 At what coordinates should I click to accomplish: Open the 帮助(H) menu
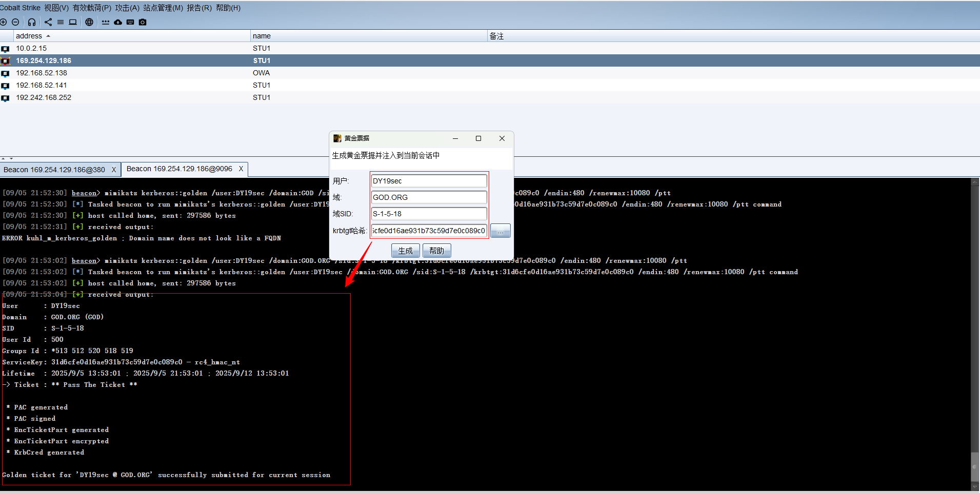[x=228, y=8]
